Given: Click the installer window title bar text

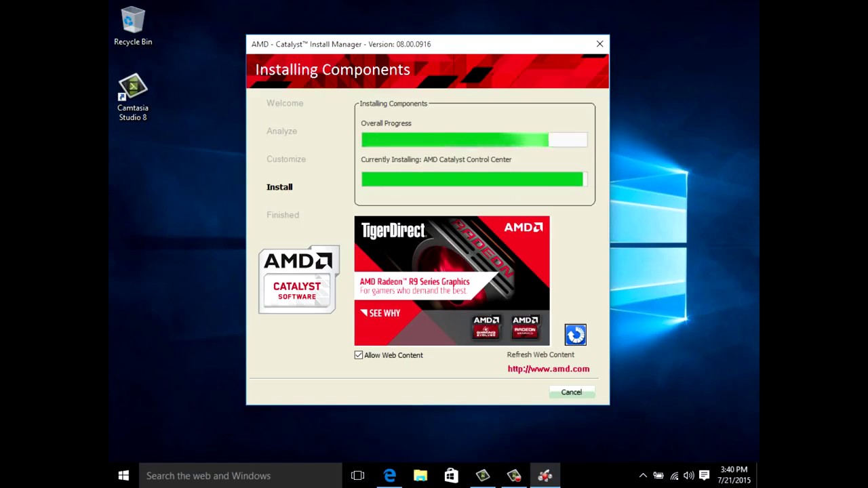Looking at the screenshot, I should [341, 44].
